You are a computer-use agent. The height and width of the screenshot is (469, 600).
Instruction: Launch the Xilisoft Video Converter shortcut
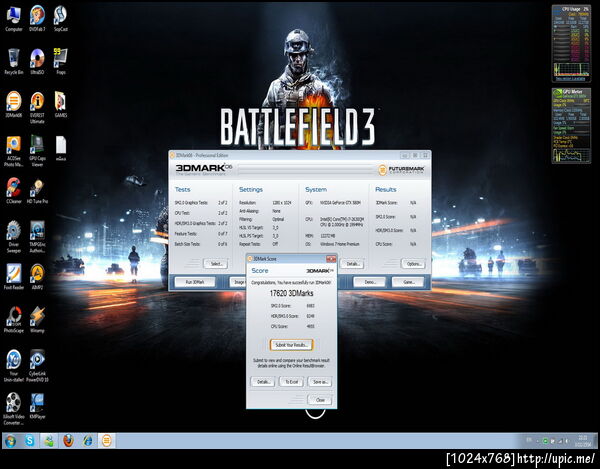pos(14,409)
